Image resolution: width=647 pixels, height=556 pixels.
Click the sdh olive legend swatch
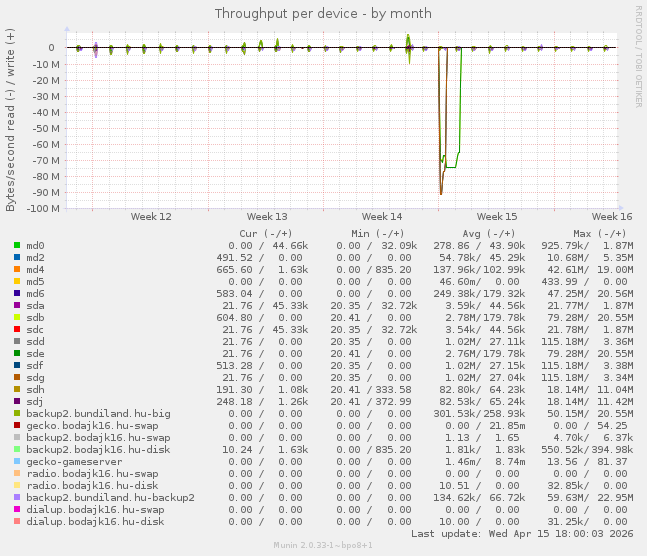pyautogui.click(x=17, y=389)
